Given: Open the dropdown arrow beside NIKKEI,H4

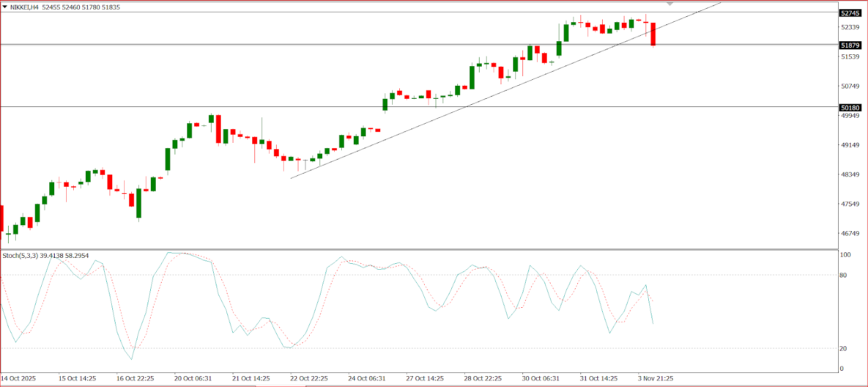Looking at the screenshot, I should point(5,7).
